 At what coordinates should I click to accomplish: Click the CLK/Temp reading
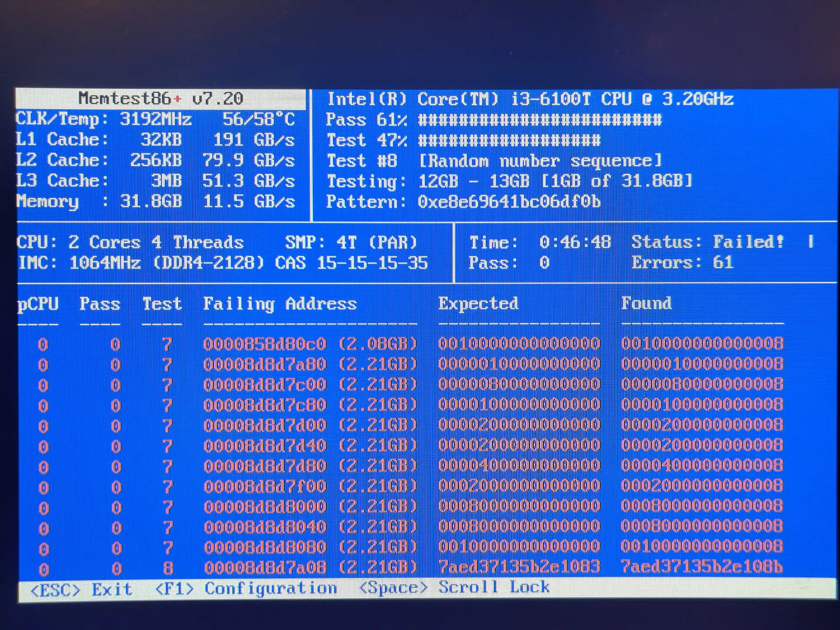(155, 119)
